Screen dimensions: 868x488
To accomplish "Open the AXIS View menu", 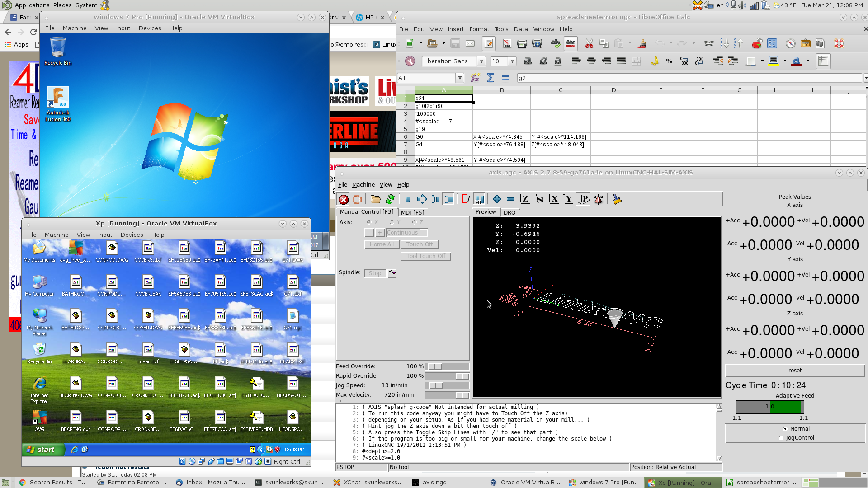I will point(386,185).
